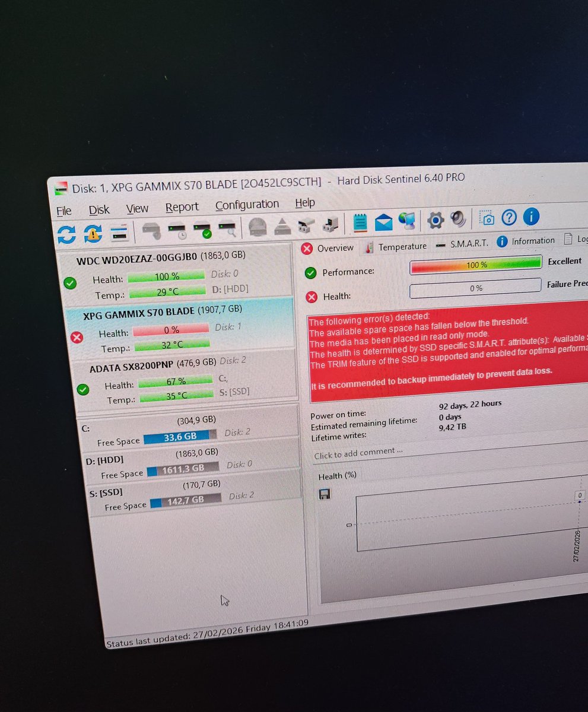
Task: Switch to the Temperature tab
Action: (x=395, y=246)
